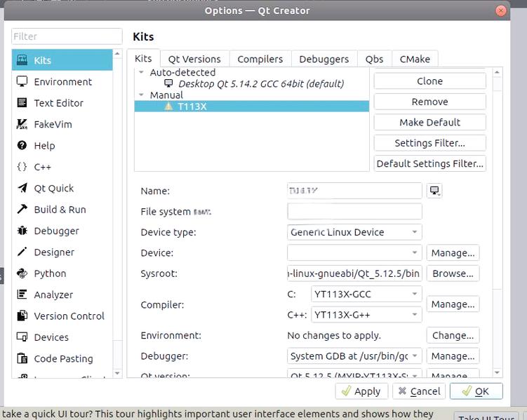Viewport: 527px width, 420px height.
Task: Click monitor icon of Desktop Qt kit
Action: [168, 83]
